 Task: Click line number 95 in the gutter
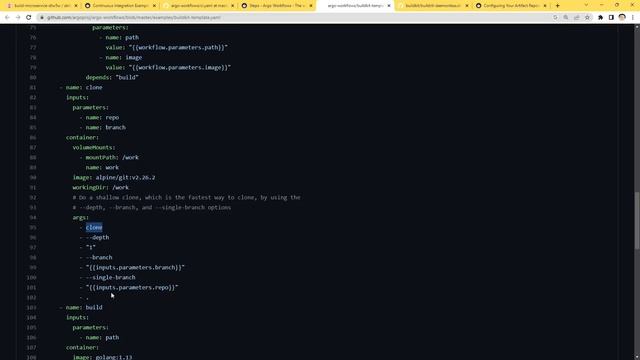33,227
